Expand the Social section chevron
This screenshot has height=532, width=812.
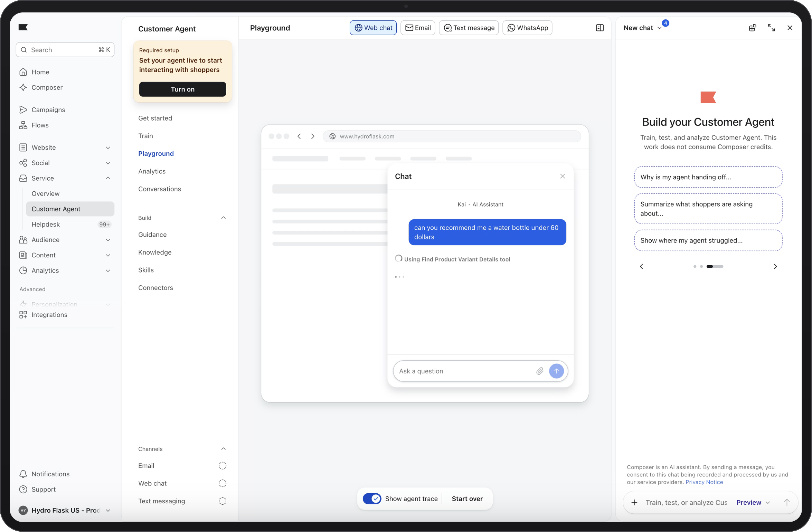tap(108, 163)
